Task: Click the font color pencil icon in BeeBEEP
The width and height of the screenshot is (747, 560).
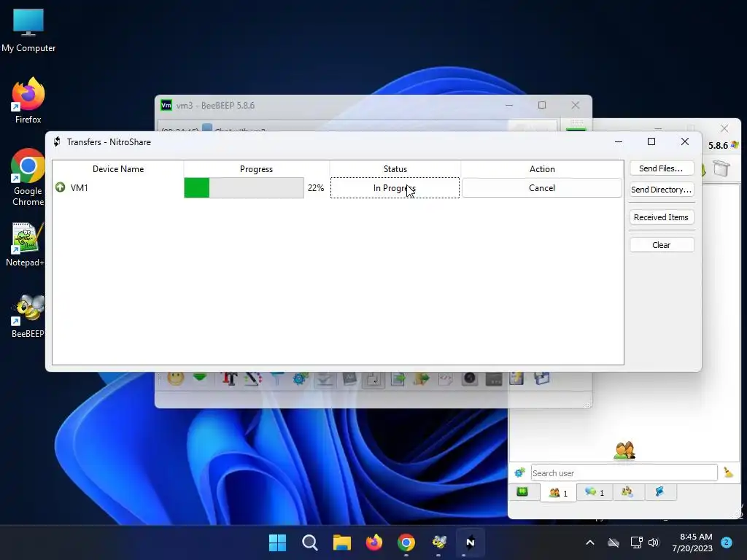Action: pos(253,378)
